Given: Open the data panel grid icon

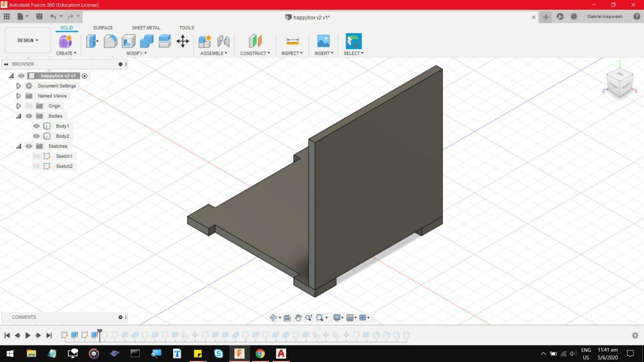Looking at the screenshot, I should point(7,17).
